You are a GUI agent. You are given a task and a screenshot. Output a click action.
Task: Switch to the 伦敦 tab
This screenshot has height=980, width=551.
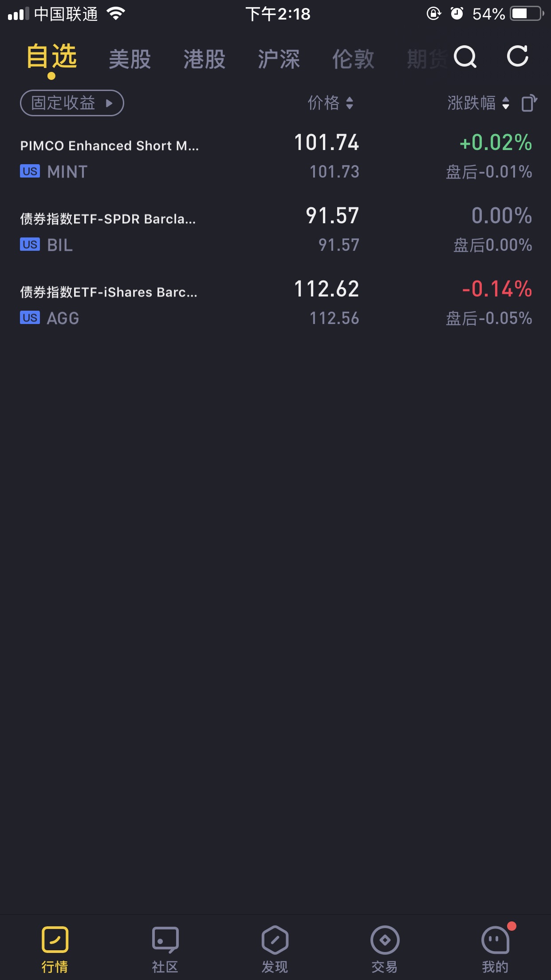353,59
